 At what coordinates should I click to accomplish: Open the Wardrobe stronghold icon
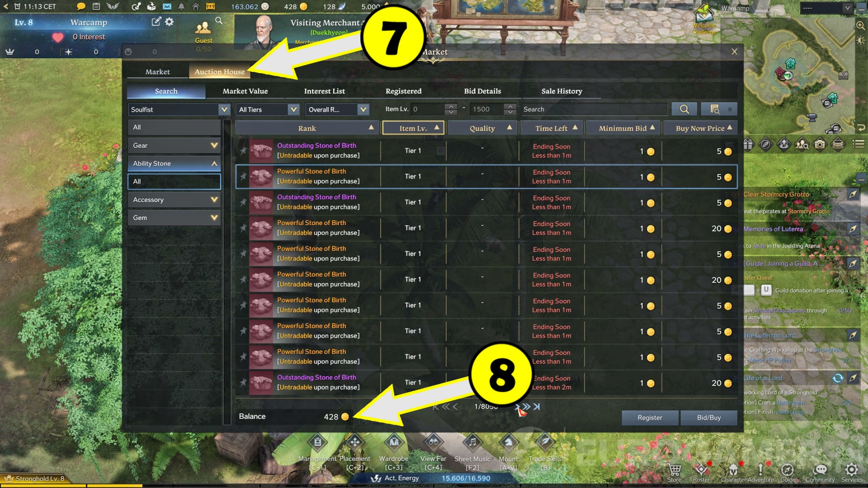[x=394, y=442]
